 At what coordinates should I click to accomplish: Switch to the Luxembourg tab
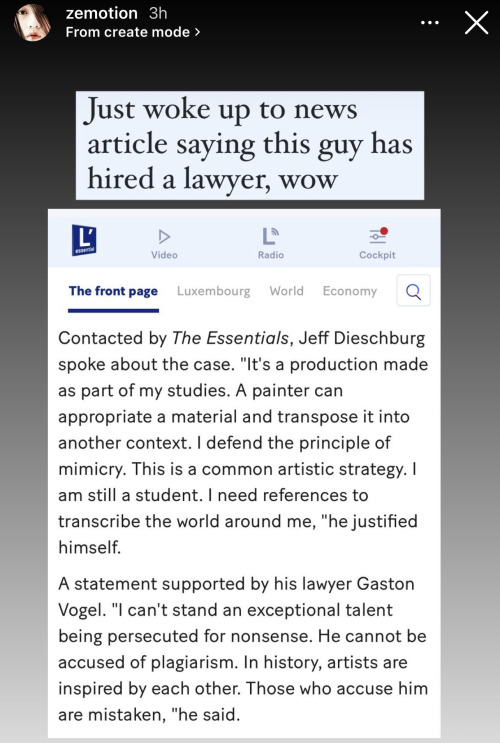click(213, 291)
